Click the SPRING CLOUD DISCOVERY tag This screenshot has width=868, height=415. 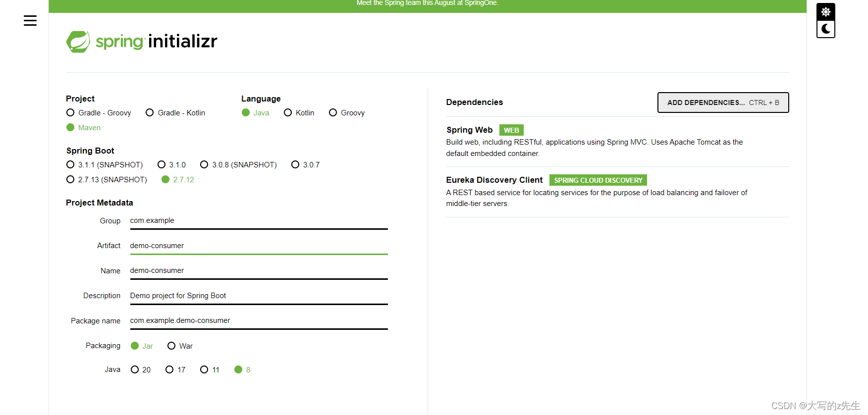598,180
